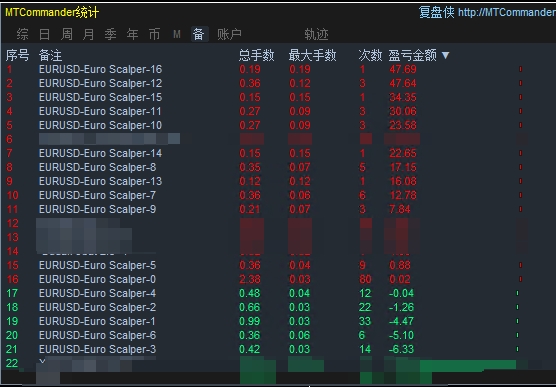Click loss value -4.47
This screenshot has width=556, height=387.
click(x=401, y=321)
